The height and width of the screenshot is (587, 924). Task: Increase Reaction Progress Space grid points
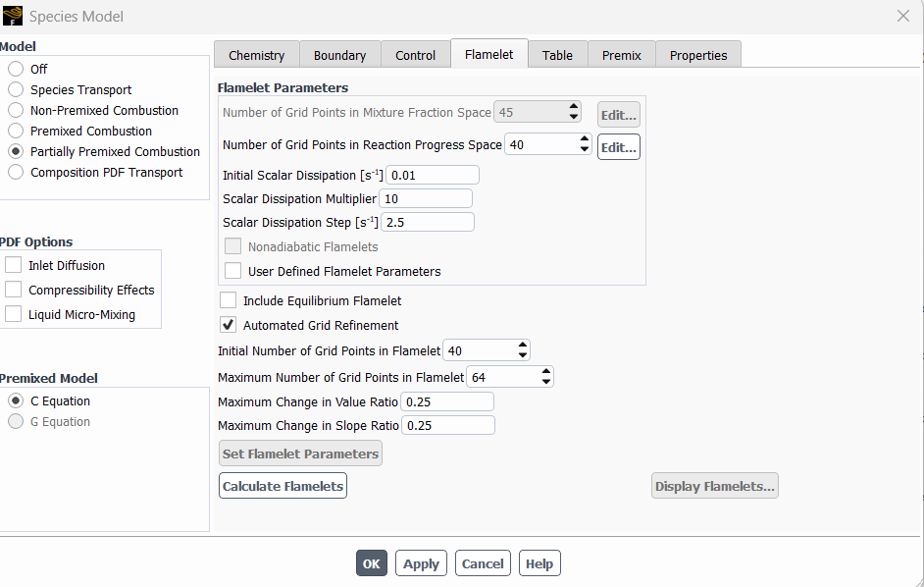[x=585, y=139]
